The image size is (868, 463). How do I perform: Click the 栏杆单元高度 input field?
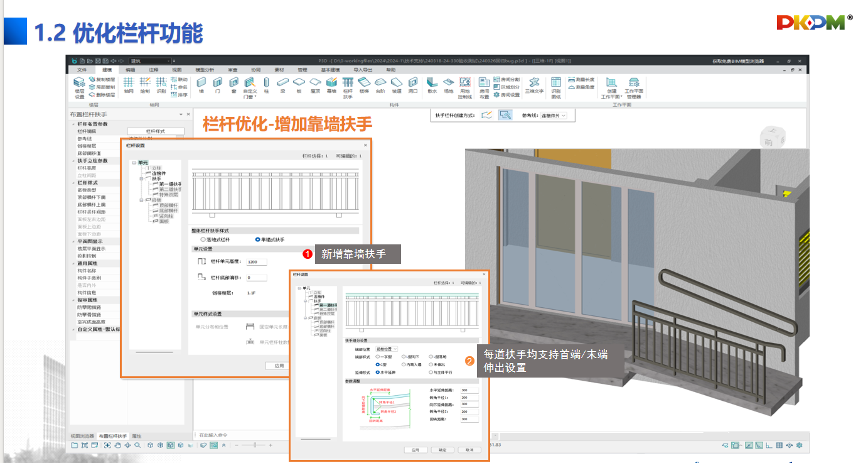pyautogui.click(x=256, y=262)
